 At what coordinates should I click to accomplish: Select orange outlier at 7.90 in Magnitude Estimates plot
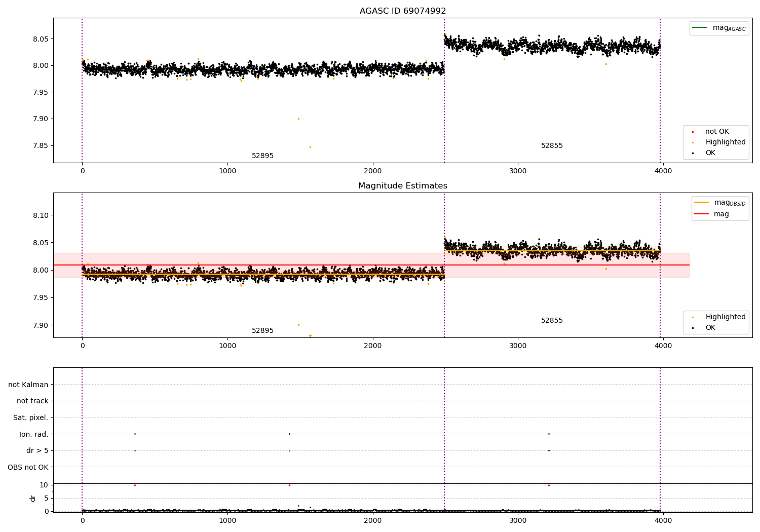coord(298,325)
